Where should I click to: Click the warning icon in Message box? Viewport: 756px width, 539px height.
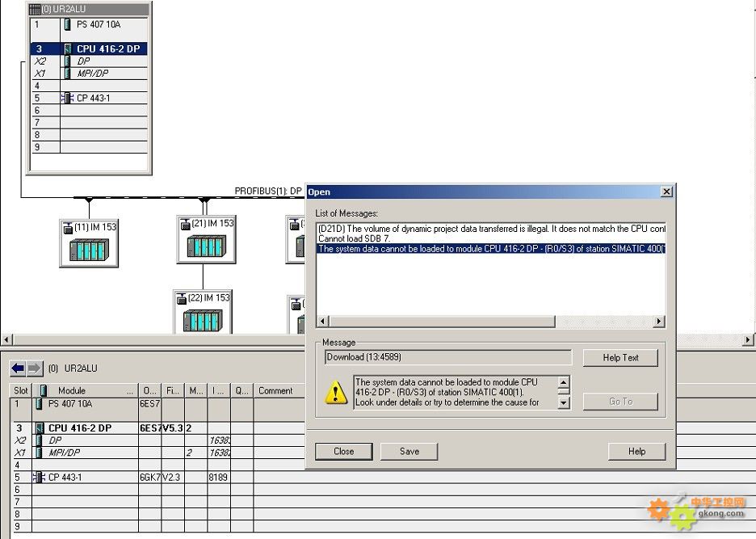click(335, 392)
